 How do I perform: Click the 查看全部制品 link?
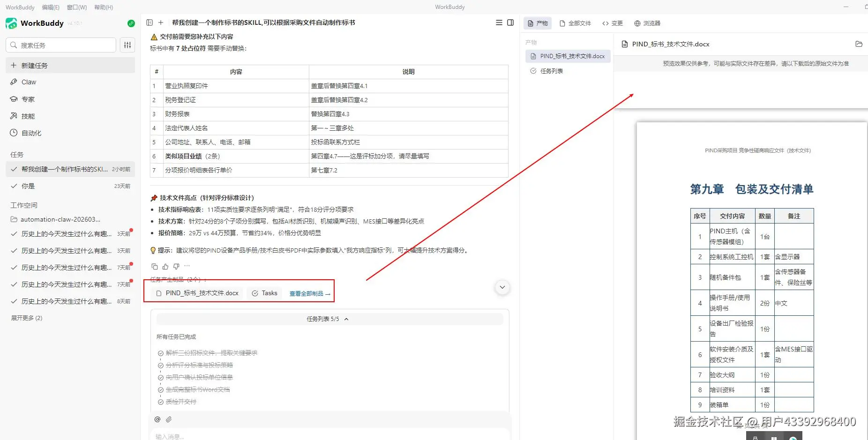point(310,294)
